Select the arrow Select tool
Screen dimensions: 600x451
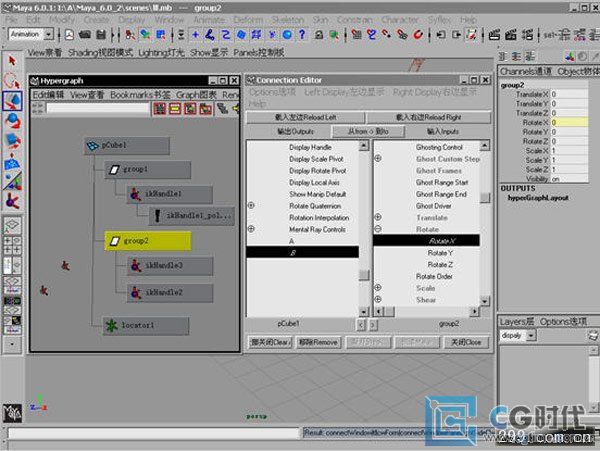click(12, 61)
